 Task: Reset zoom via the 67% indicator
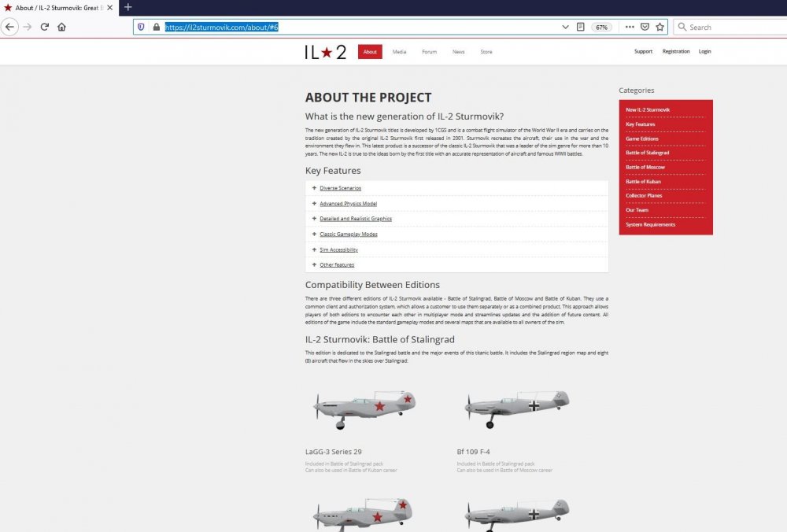pyautogui.click(x=601, y=26)
